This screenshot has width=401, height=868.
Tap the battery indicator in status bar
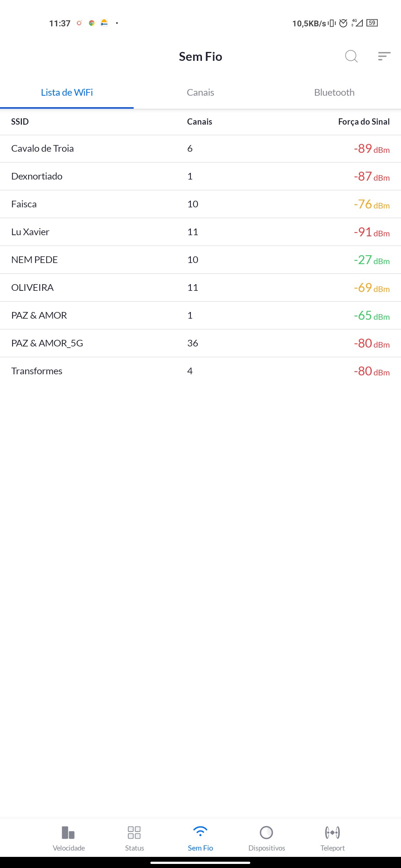pos(372,23)
